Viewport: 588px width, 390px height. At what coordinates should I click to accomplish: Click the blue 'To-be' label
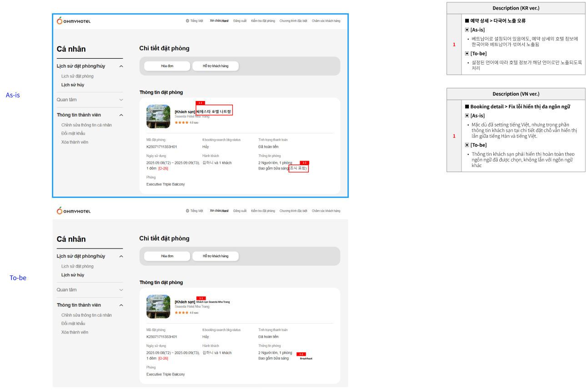pyautogui.click(x=18, y=278)
